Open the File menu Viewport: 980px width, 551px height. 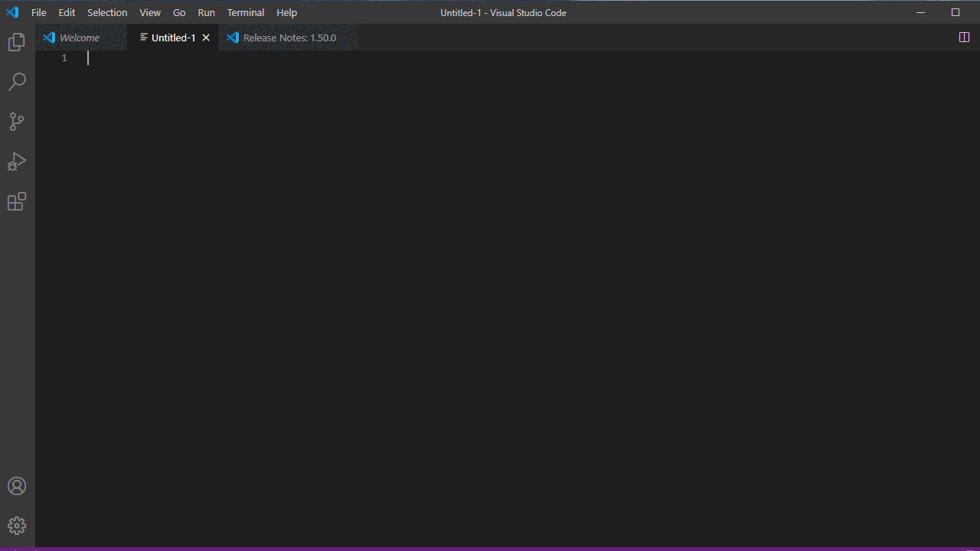click(39, 12)
